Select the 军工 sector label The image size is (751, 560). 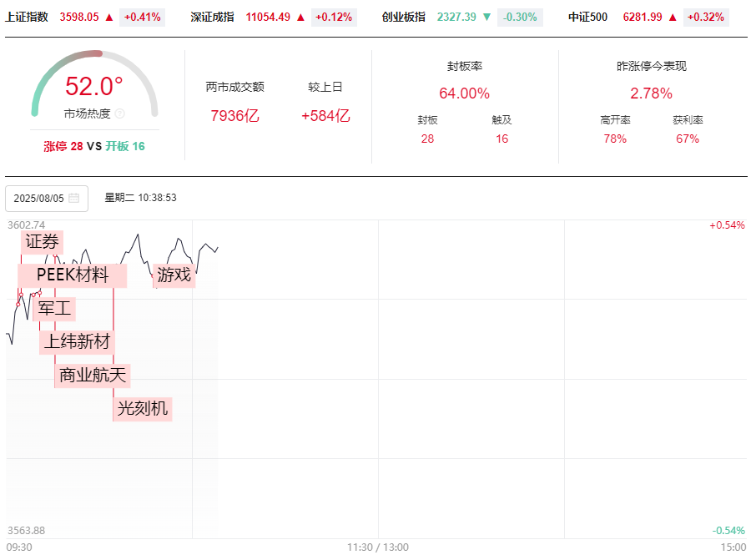point(54,309)
